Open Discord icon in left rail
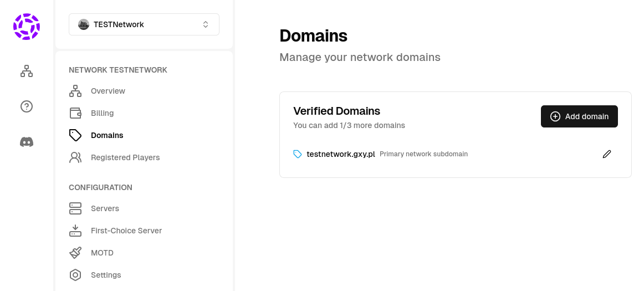This screenshot has height=291, width=644. pyautogui.click(x=26, y=142)
